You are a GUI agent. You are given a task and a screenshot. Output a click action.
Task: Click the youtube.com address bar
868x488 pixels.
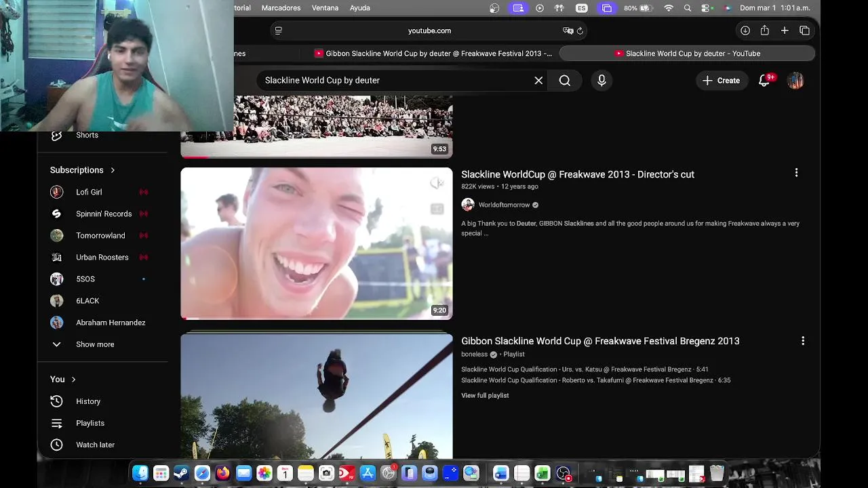pos(429,30)
